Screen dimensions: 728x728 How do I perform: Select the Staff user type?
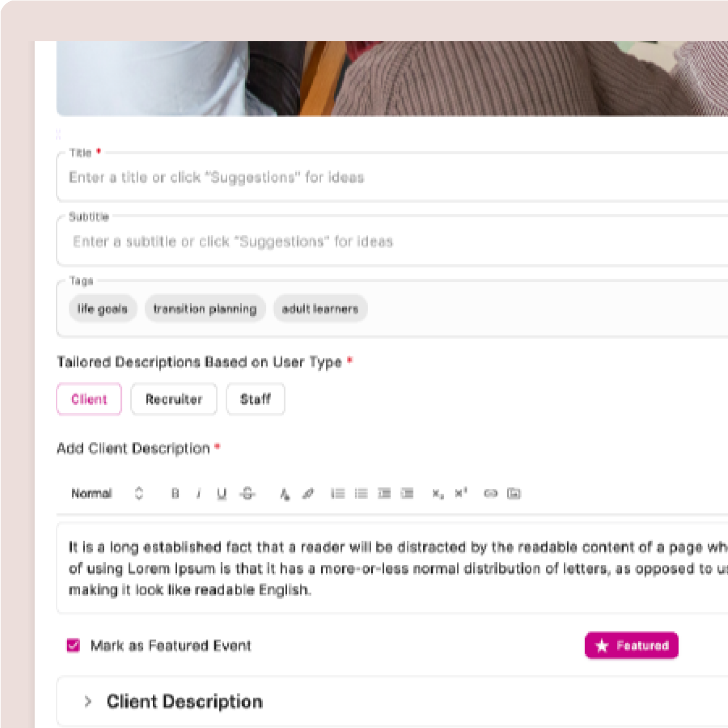[255, 399]
